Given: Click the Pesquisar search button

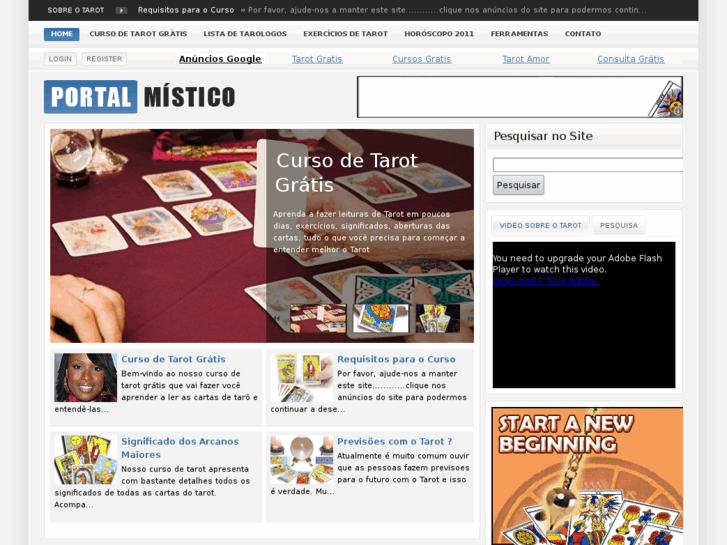Looking at the screenshot, I should click(x=518, y=185).
